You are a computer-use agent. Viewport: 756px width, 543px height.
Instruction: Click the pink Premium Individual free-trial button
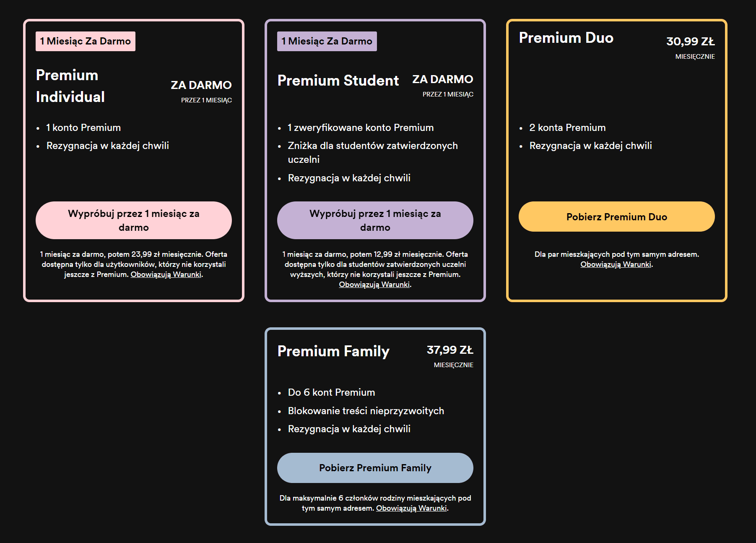(133, 220)
